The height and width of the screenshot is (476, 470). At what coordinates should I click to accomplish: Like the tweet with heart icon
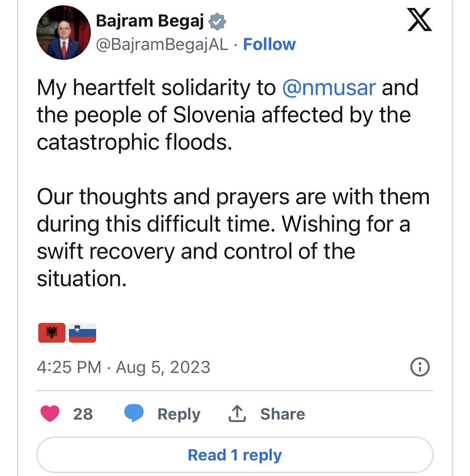[x=50, y=414]
